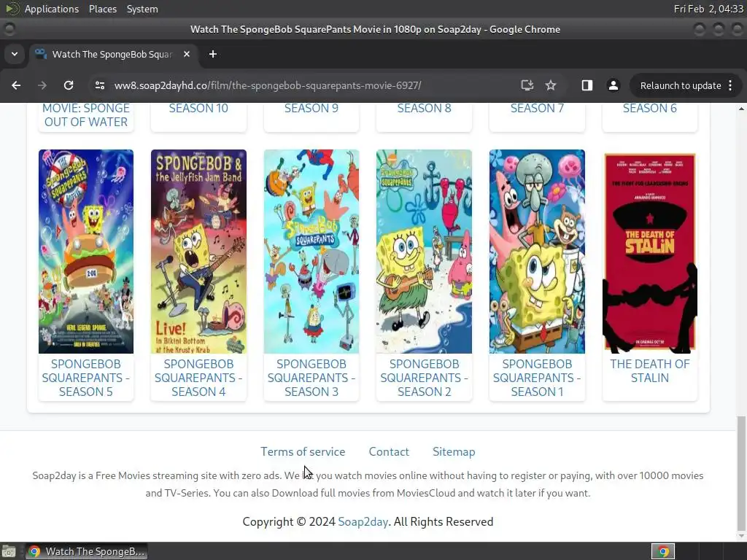
Task: Click the install app icon in the address bar
Action: pyautogui.click(x=527, y=86)
